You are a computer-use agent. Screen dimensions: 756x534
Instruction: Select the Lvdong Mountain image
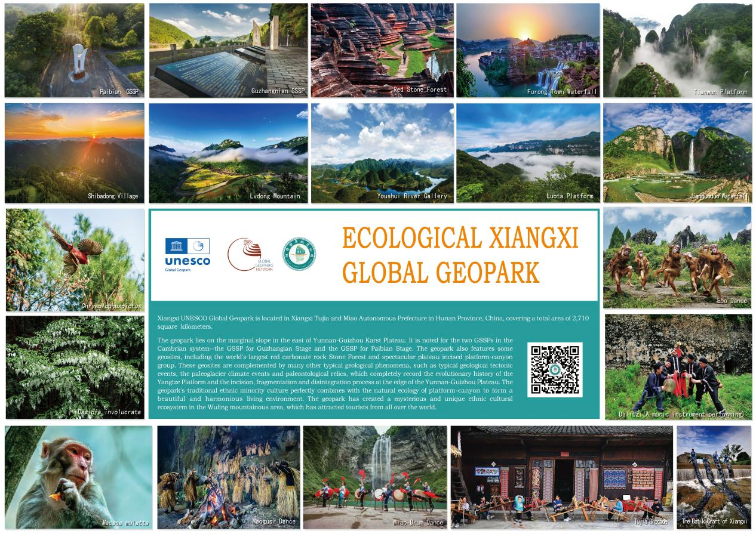point(228,153)
